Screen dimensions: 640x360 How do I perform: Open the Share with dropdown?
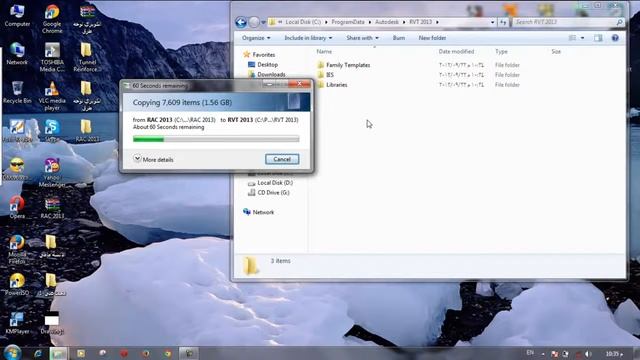pyautogui.click(x=362, y=38)
